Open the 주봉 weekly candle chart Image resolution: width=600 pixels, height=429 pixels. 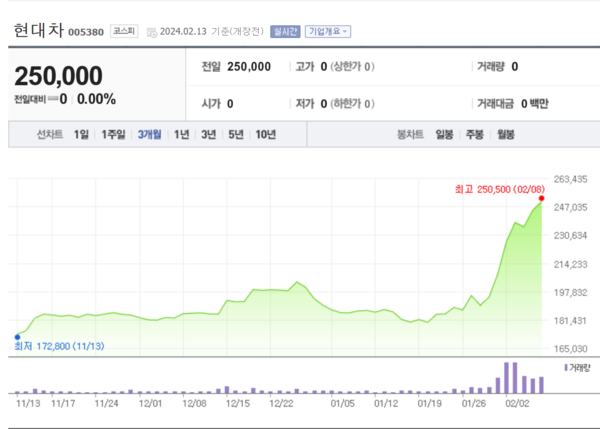(474, 135)
